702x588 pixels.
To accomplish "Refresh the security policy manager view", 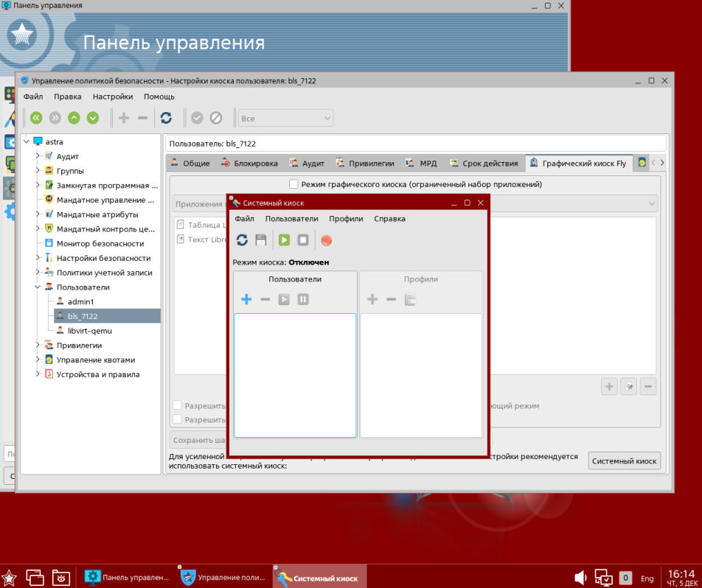I will pyautogui.click(x=166, y=118).
